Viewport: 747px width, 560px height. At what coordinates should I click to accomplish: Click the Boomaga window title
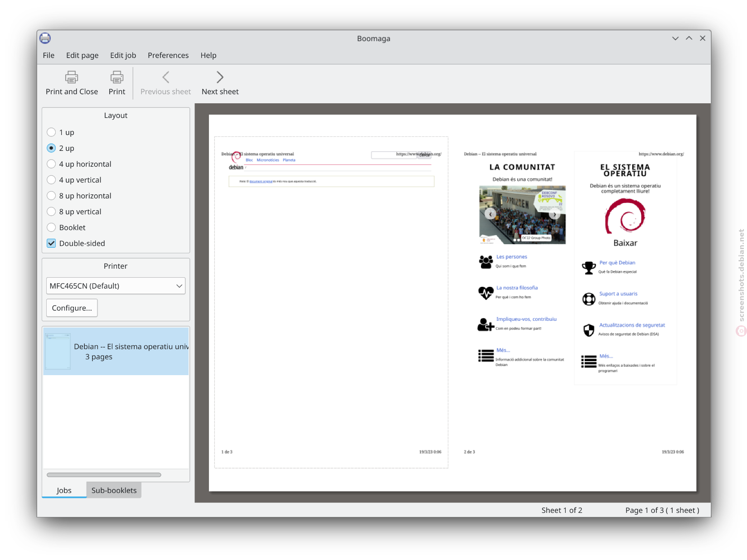373,39
